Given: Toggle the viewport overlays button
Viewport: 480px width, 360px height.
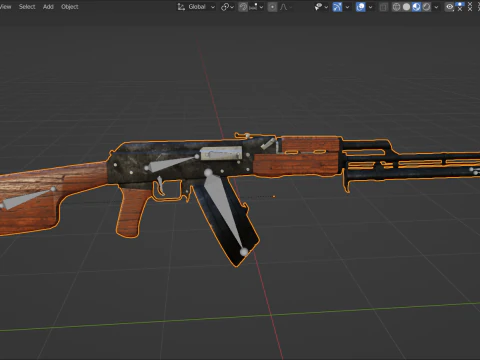Looking at the screenshot, I should [360, 7].
